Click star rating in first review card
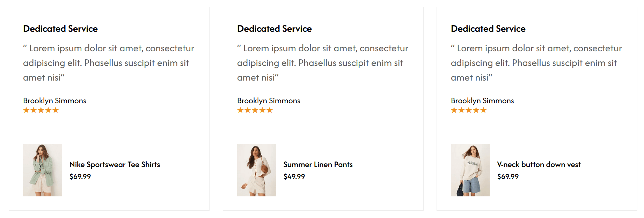Screen dimensions: 644x218 pos(41,111)
